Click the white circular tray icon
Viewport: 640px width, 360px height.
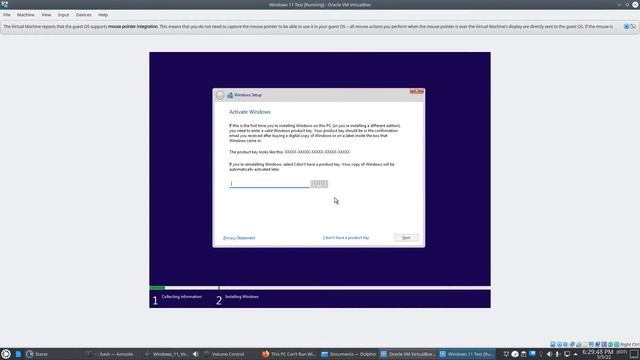point(515,354)
